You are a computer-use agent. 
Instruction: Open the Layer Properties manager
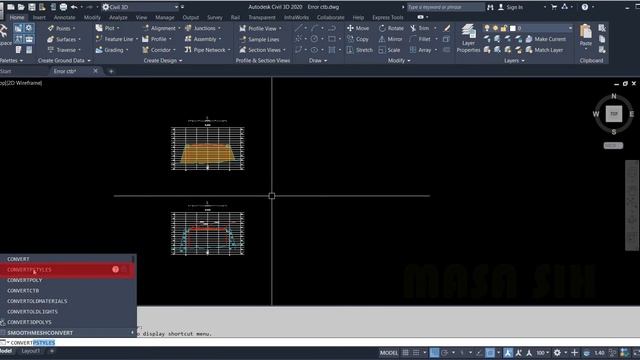click(x=468, y=38)
